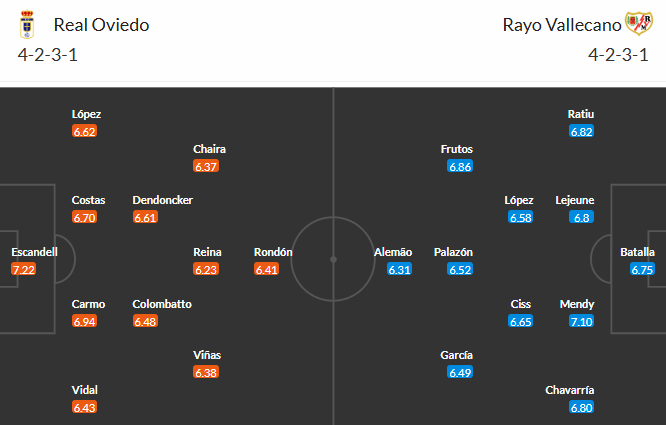Select goalkeeper Escandell's 7.22 rating badge
The image size is (666, 425).
(x=23, y=270)
